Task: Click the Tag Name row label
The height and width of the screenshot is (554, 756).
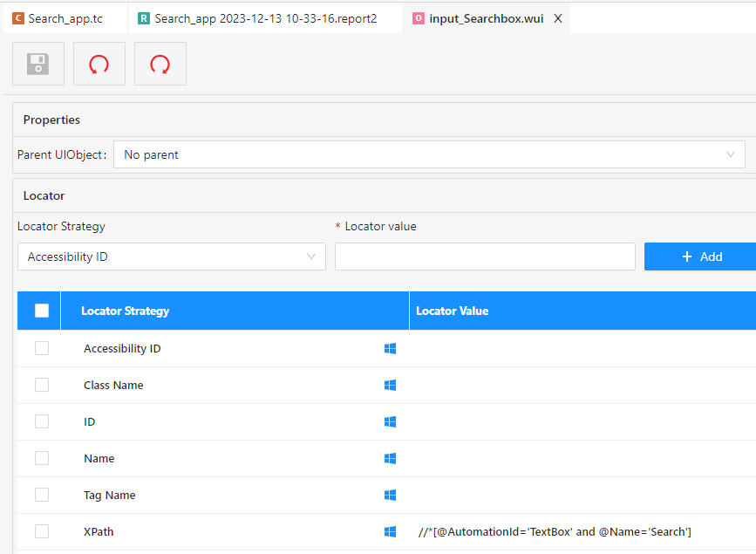Action: (x=110, y=496)
